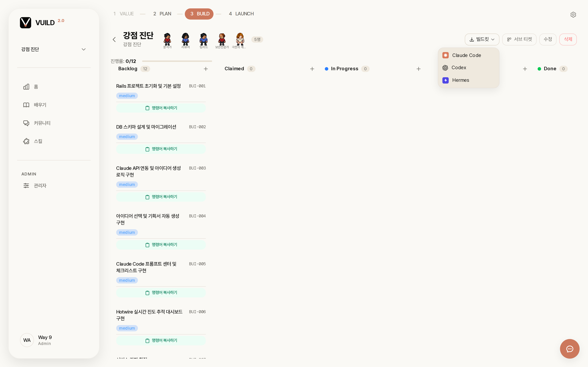Switch to the 4 LAUNCH step
Screen dimensions: 588x367
coord(241,14)
